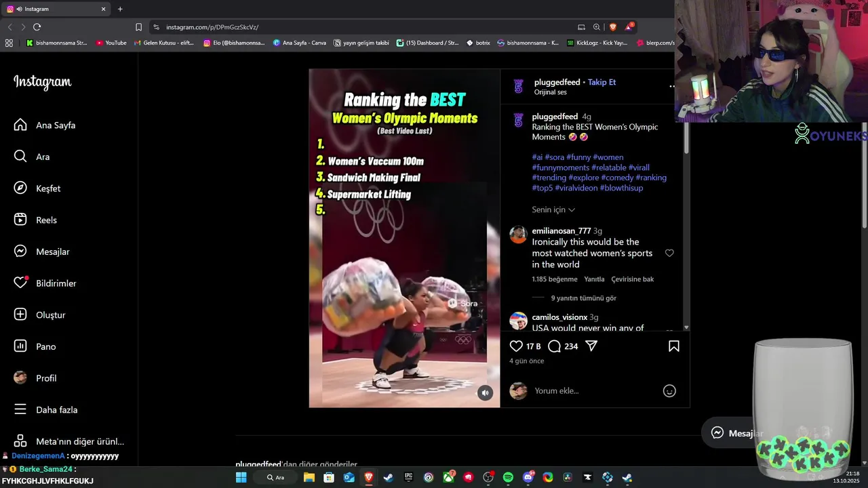Open the Ana Sayfa - Canva bookmark
Viewport: 868px width, 488px height.
(x=300, y=43)
